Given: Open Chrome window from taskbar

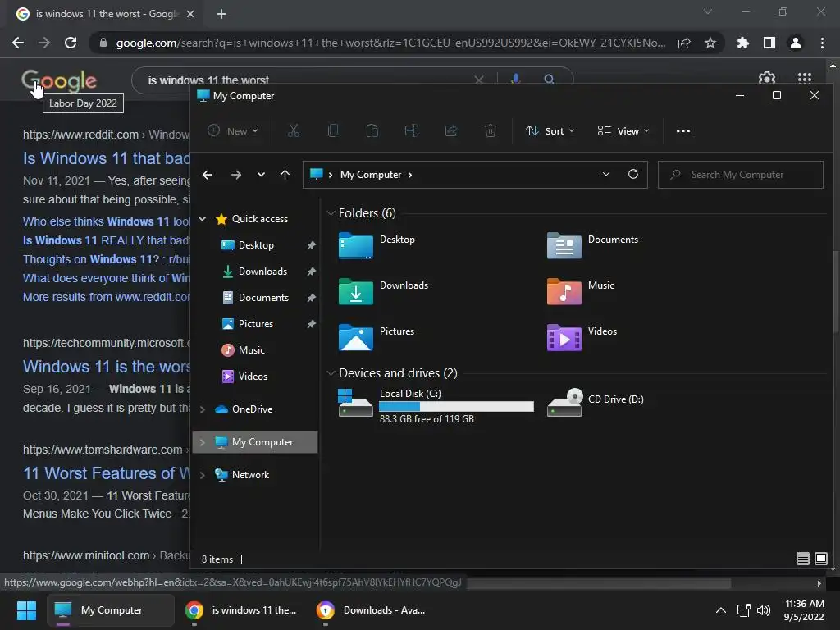Looking at the screenshot, I should pyautogui.click(x=240, y=610).
